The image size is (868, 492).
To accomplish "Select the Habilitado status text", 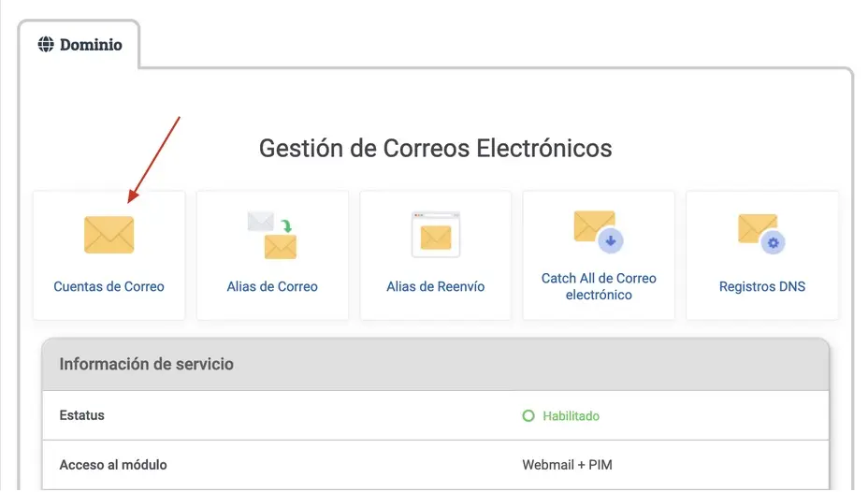I will pos(571,416).
